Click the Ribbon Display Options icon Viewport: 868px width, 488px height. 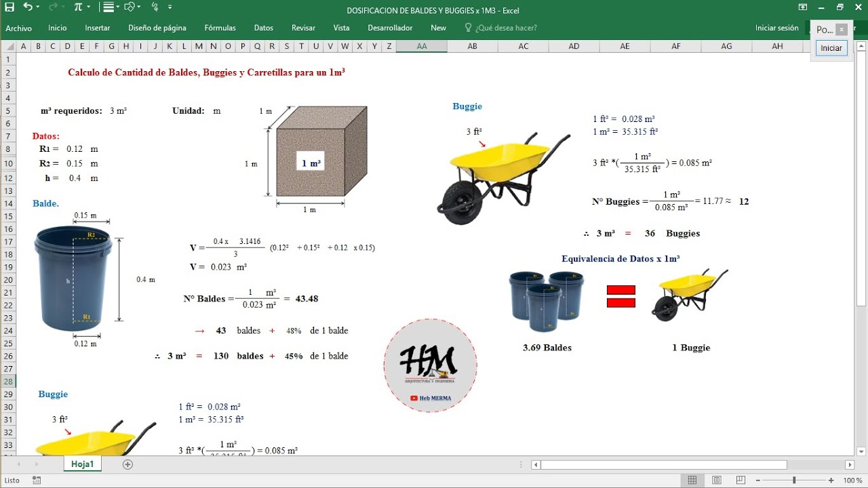[x=803, y=7]
